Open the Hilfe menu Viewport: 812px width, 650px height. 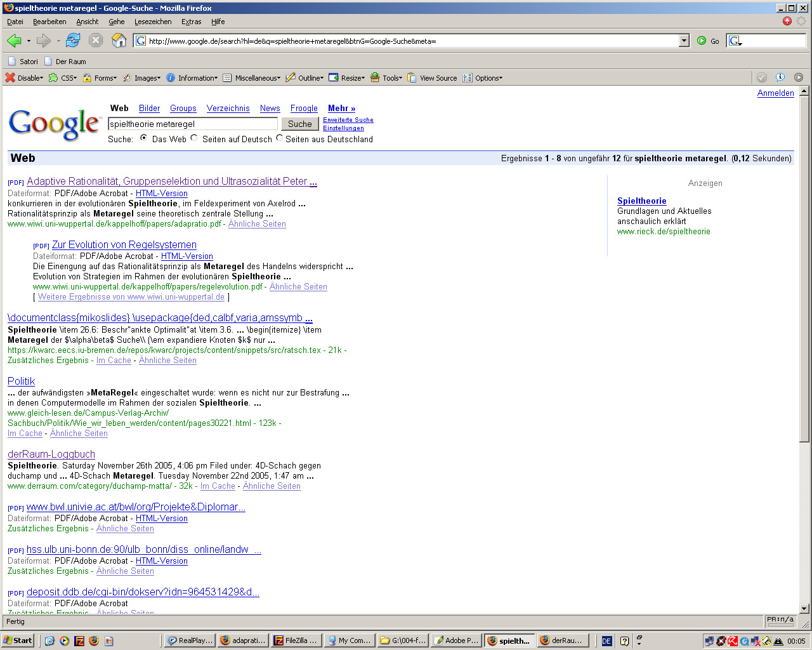click(218, 22)
